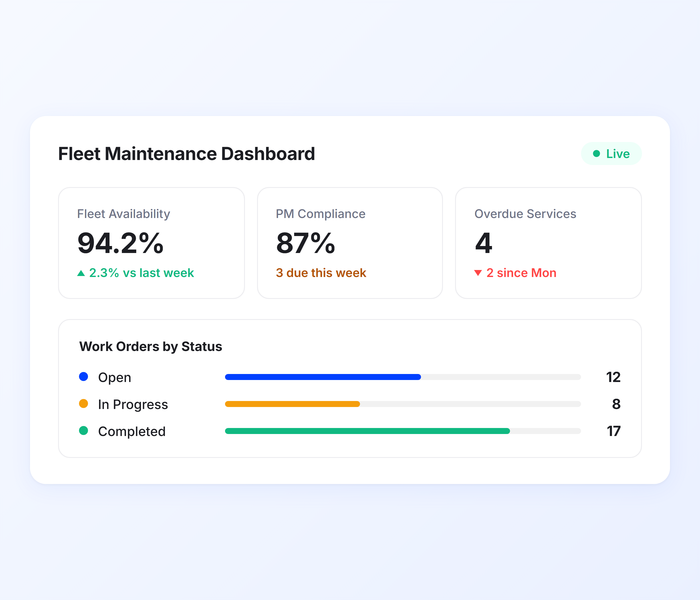Click the green Completed progress bar
Screen dimensions: 700x600
(367, 431)
